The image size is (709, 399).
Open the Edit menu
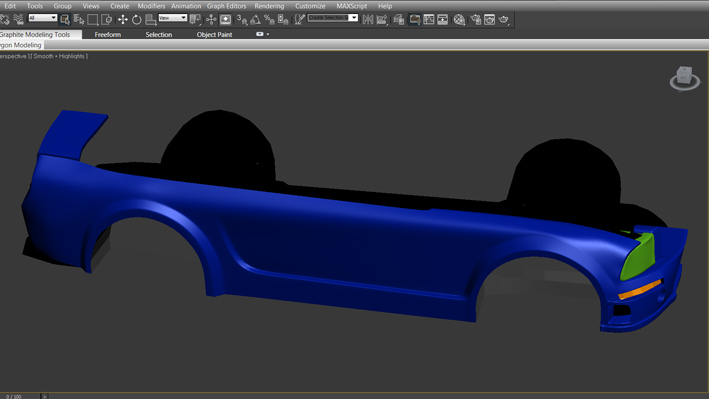coord(10,6)
